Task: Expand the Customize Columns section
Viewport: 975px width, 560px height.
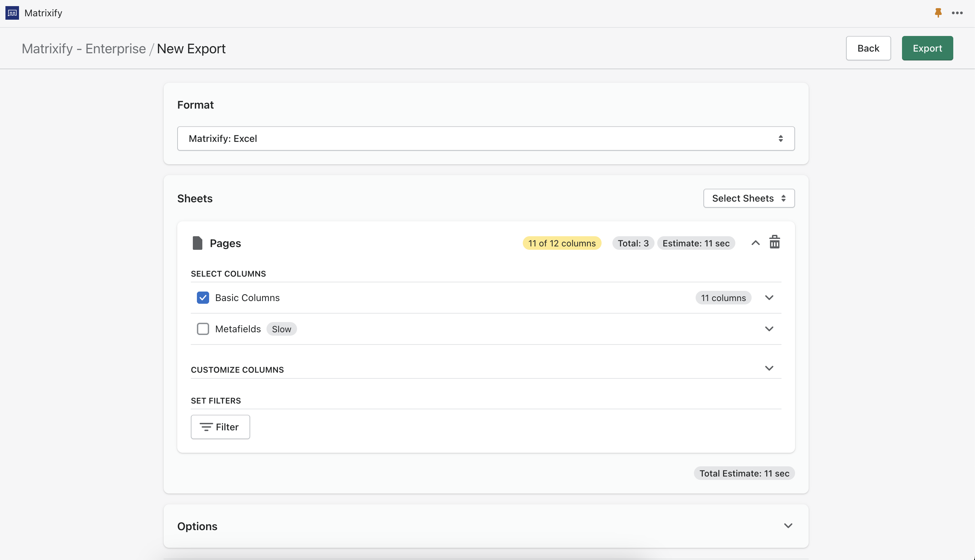Action: (769, 368)
